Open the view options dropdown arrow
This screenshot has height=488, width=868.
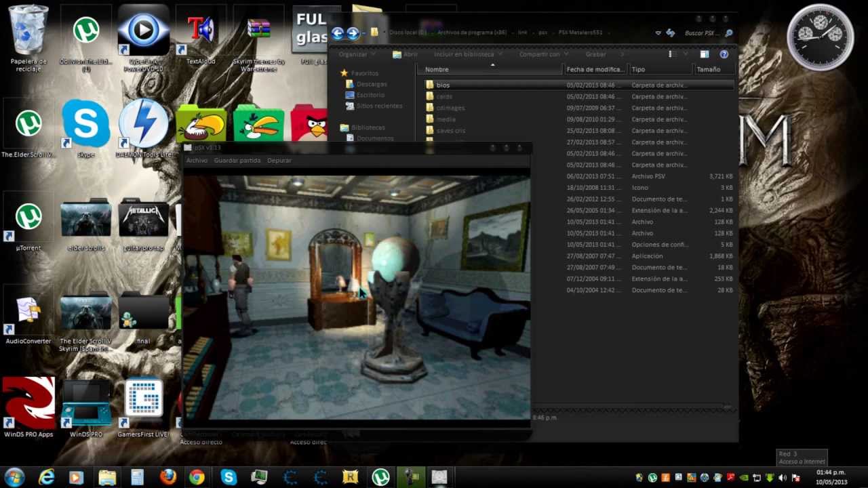point(686,54)
